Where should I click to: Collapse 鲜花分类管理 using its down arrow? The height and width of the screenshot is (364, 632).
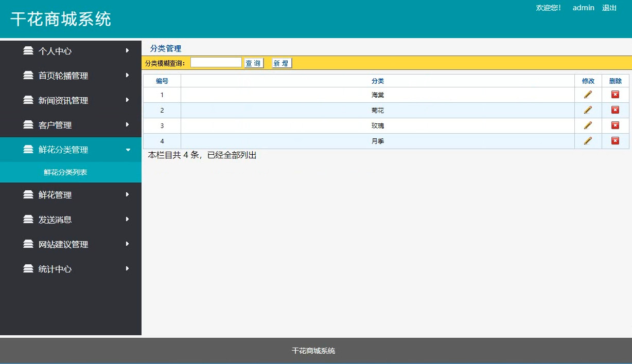(128, 150)
